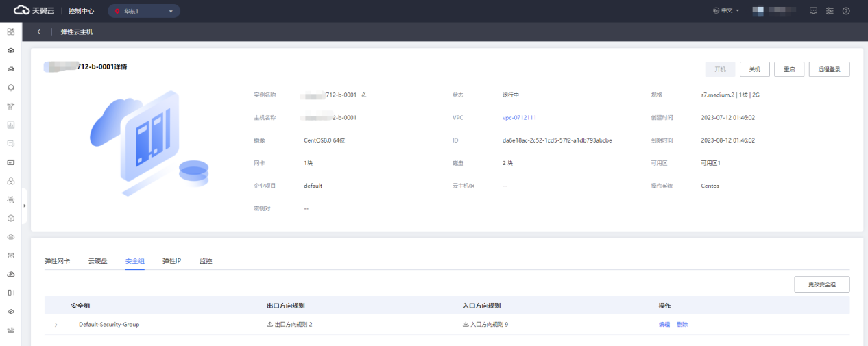
Task: Expand the collapsed left sidebar handle
Action: 25,206
